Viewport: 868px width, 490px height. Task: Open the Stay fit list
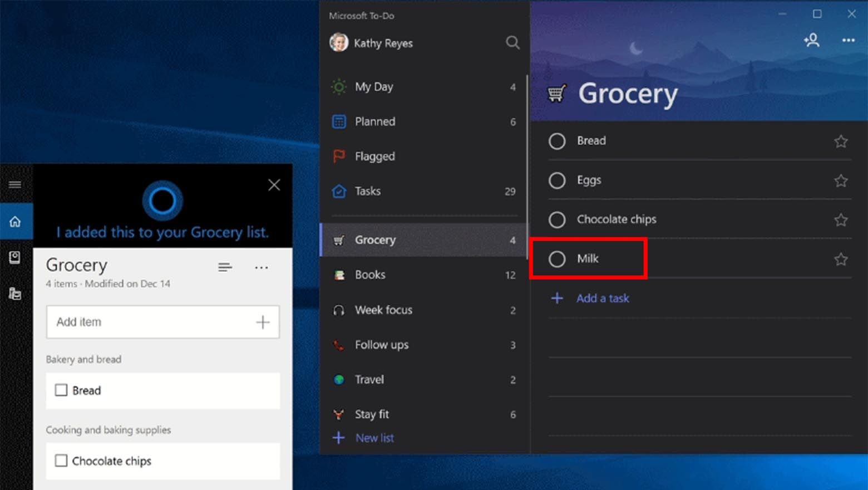[x=424, y=414]
